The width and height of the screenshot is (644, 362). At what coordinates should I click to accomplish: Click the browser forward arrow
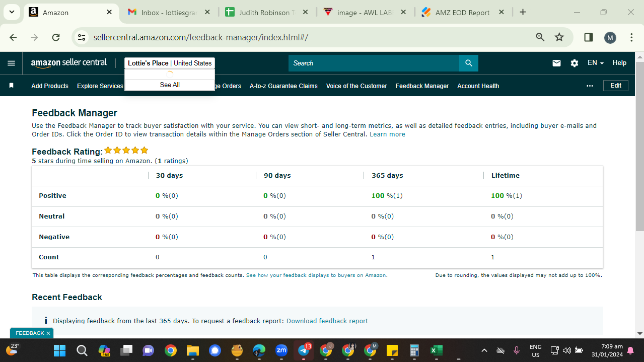click(34, 37)
